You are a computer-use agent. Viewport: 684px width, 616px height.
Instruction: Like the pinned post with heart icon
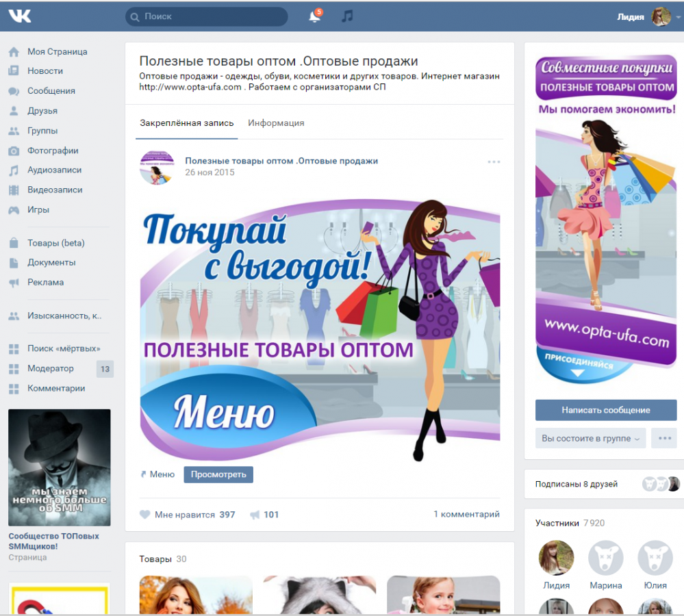pyautogui.click(x=145, y=515)
